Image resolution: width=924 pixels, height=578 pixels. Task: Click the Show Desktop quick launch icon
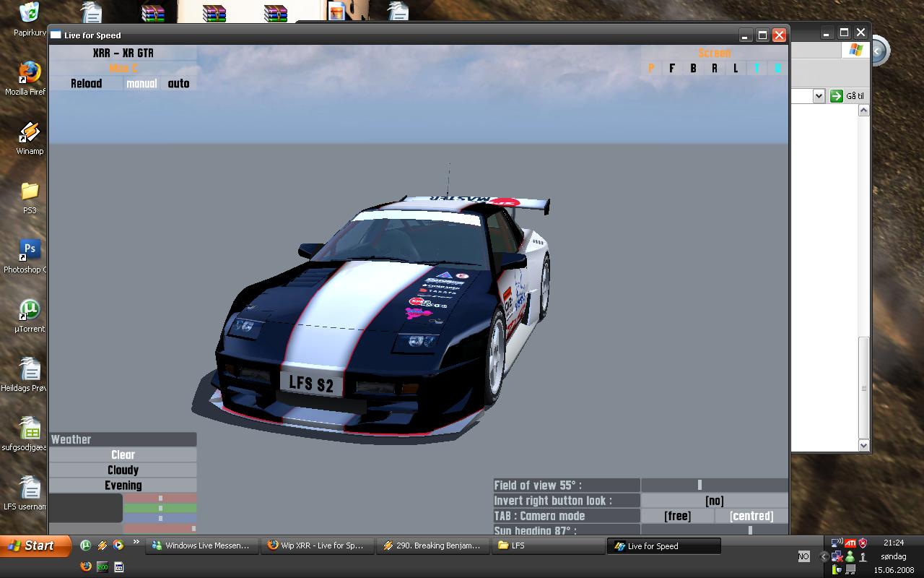point(118,566)
